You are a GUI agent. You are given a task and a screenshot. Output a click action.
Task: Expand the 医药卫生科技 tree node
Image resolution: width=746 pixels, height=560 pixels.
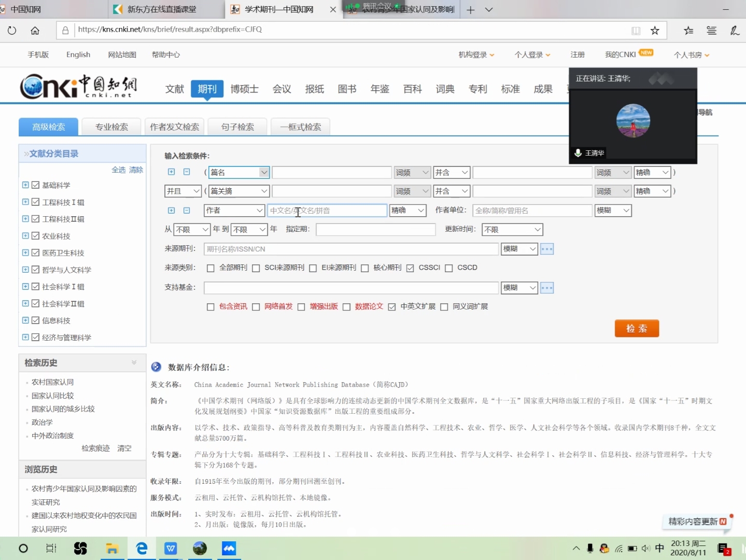pyautogui.click(x=25, y=253)
